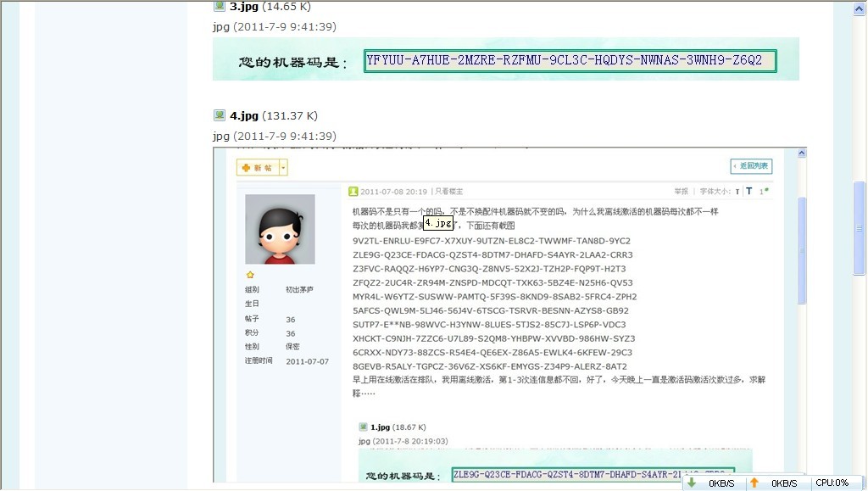
Task: Click the image icon beside 4.jpg
Action: [x=220, y=115]
